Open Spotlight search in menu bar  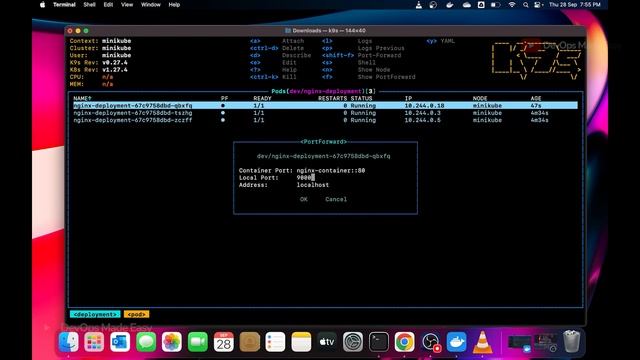[x=526, y=5]
